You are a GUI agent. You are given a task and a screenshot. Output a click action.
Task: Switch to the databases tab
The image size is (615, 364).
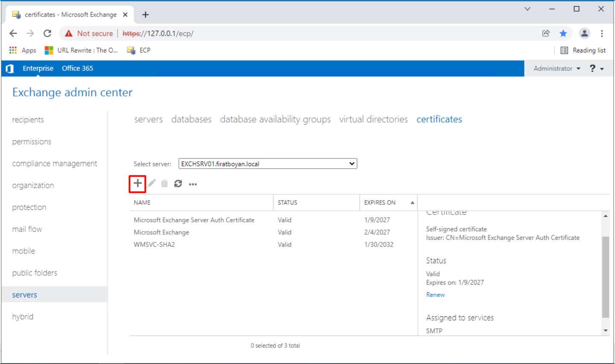point(191,119)
